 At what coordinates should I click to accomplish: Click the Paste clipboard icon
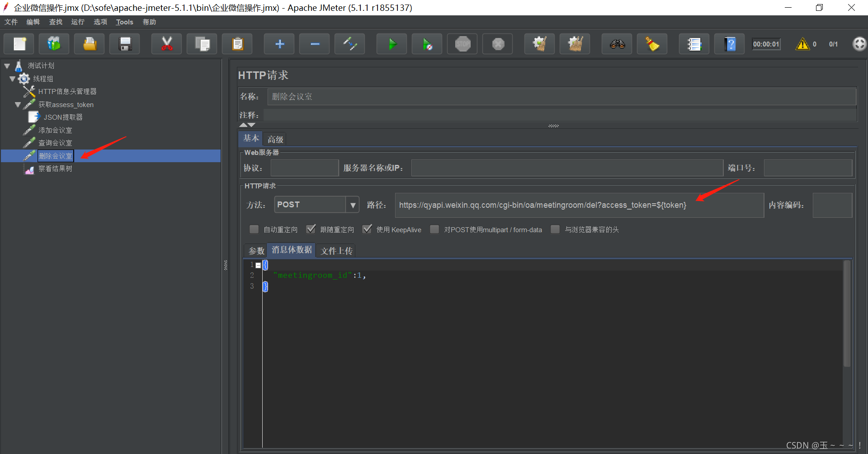click(x=237, y=44)
